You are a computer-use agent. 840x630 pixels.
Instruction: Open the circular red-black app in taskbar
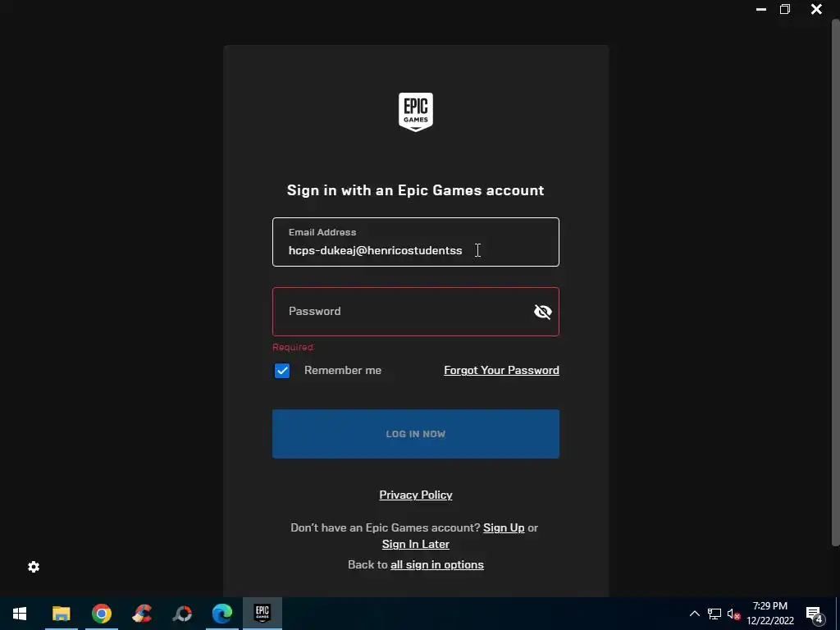point(182,614)
